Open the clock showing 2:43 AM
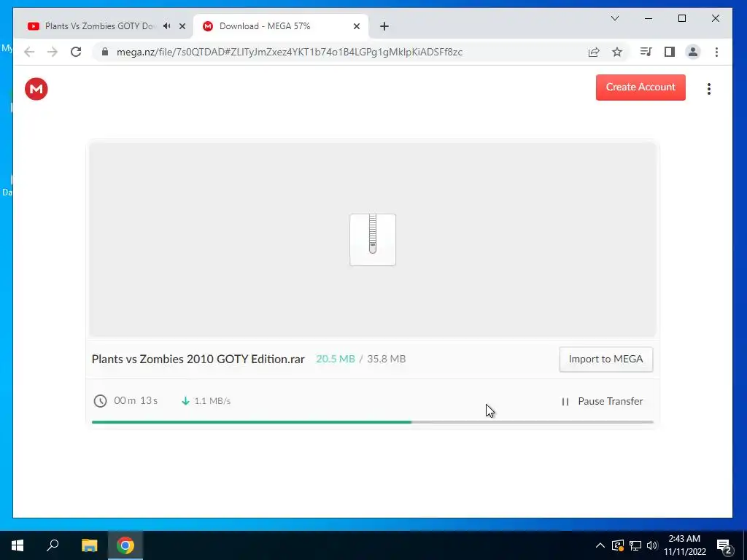747x560 pixels. (x=684, y=545)
